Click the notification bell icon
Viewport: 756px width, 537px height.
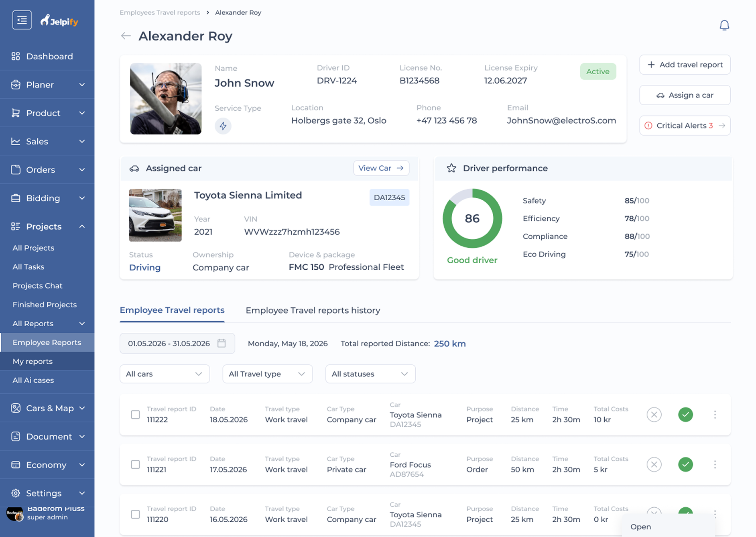pos(724,25)
